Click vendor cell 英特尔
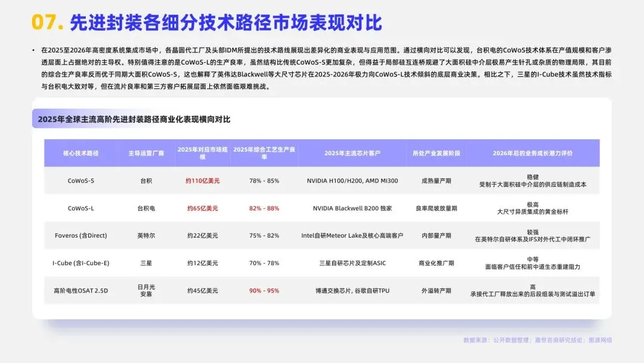 146,236
